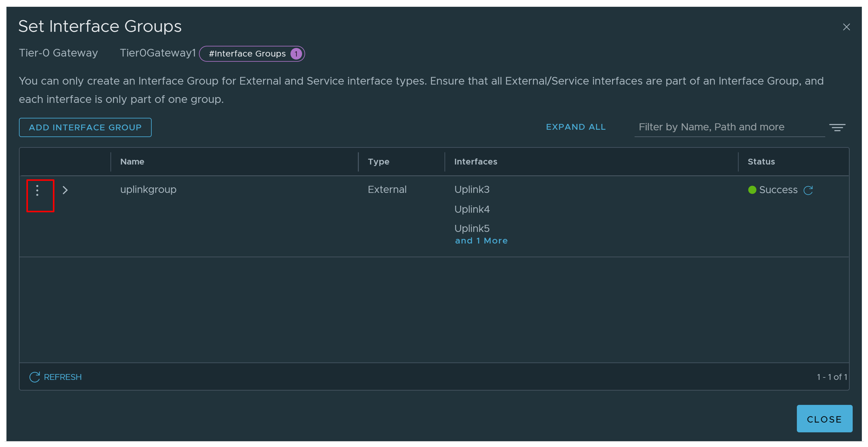Click the 'and 1 More' interfaces link
The image size is (868, 447).
pos(481,241)
